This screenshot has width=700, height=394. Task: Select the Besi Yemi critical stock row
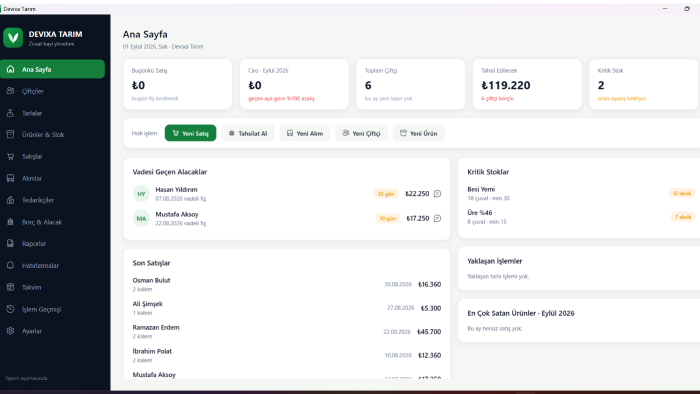point(579,193)
